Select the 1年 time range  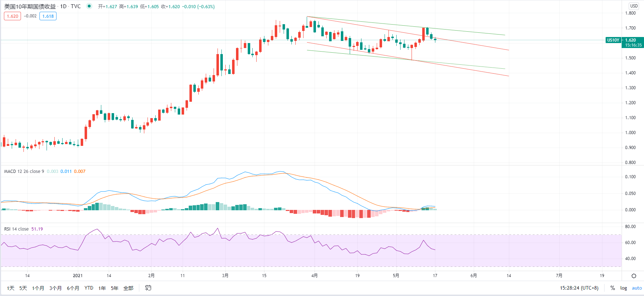click(102, 288)
